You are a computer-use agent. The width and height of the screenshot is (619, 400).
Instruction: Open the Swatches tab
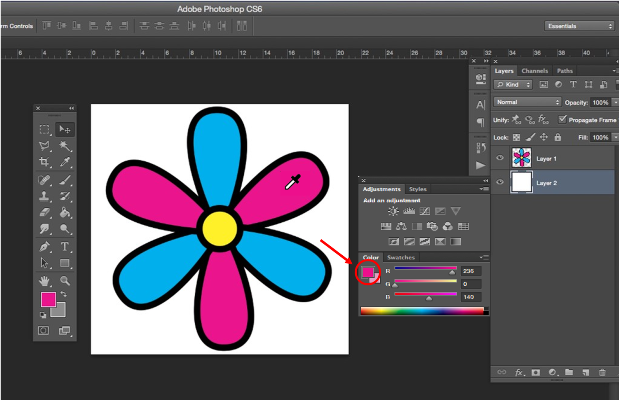(x=400, y=258)
